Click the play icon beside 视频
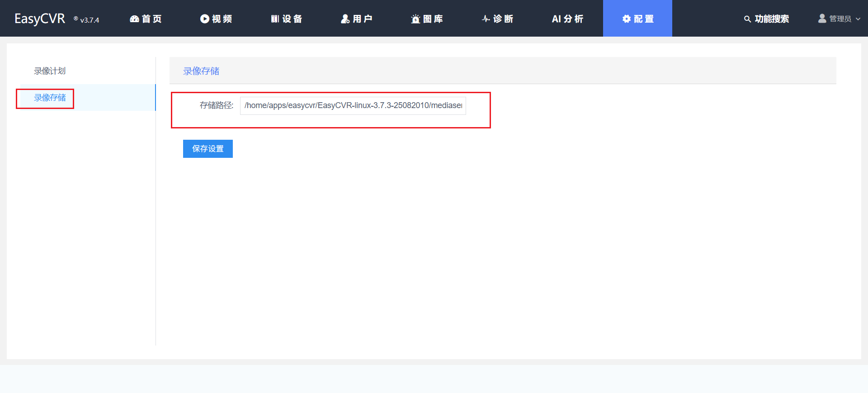868x393 pixels. pos(205,19)
